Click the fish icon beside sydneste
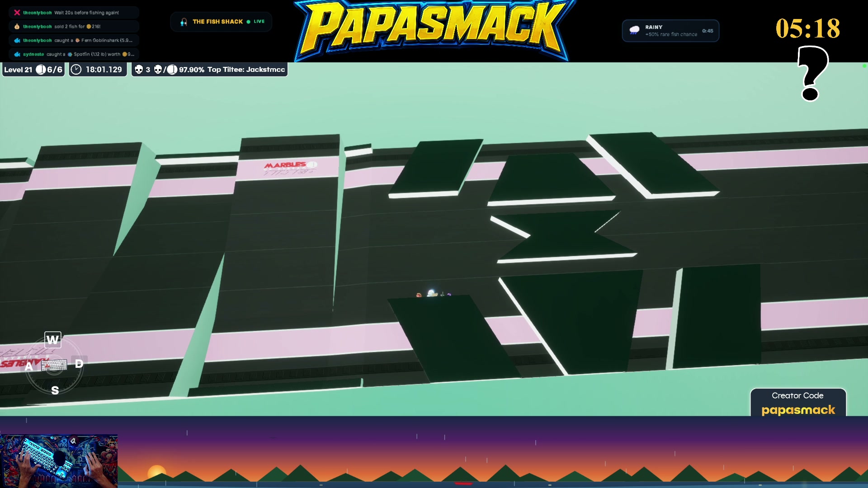Viewport: 868px width, 488px height. point(17,54)
